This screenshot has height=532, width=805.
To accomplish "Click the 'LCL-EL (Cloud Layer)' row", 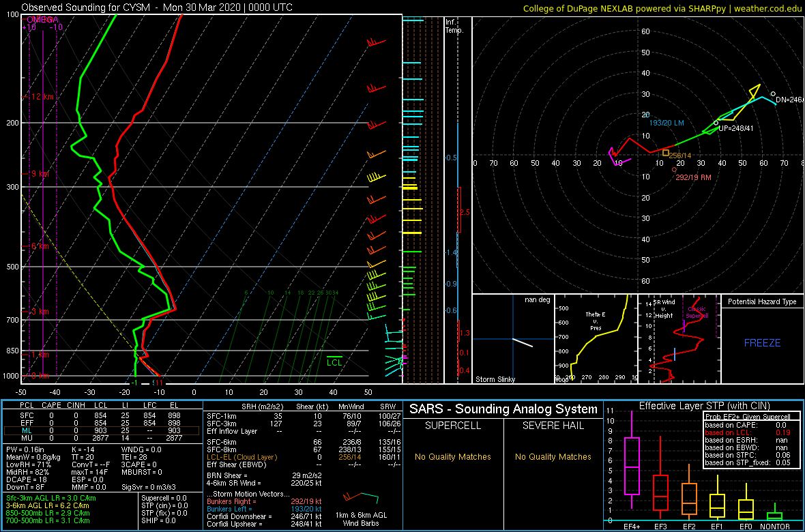I will coord(304,457).
